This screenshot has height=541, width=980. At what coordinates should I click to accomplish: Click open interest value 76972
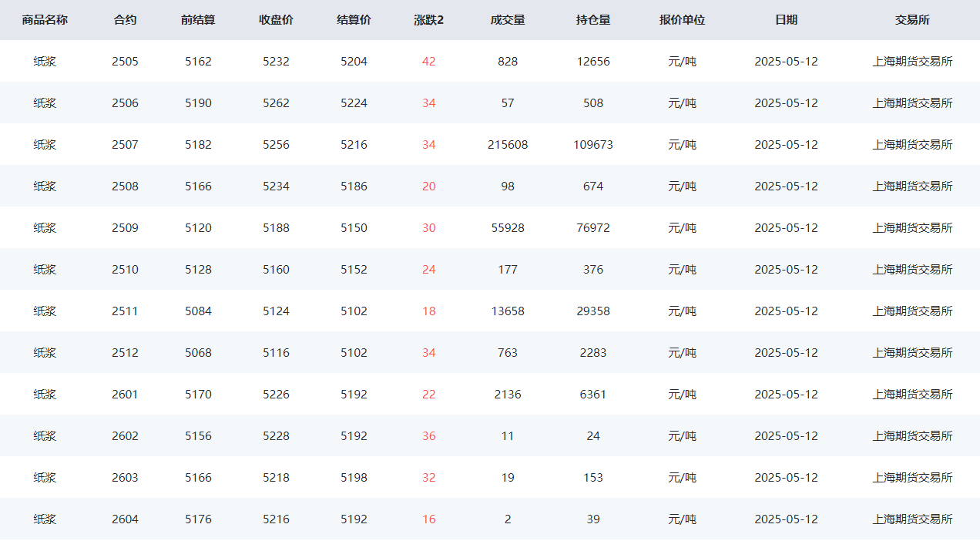(593, 228)
